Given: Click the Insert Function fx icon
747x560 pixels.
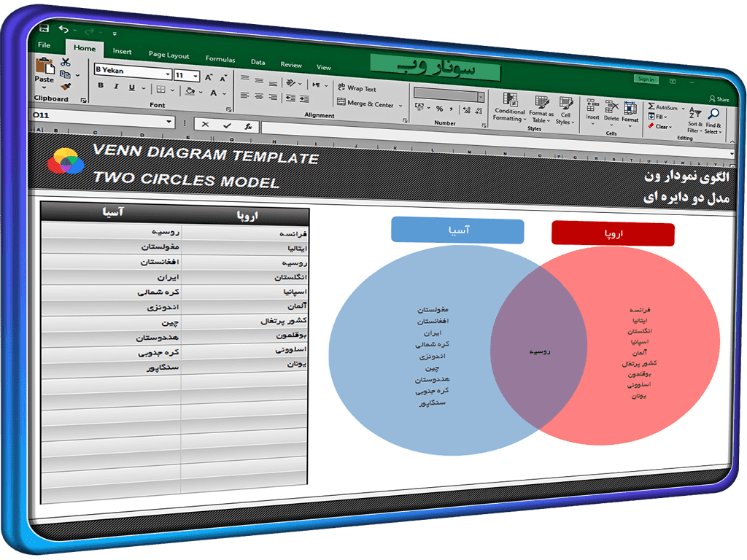Looking at the screenshot, I should coord(248,126).
